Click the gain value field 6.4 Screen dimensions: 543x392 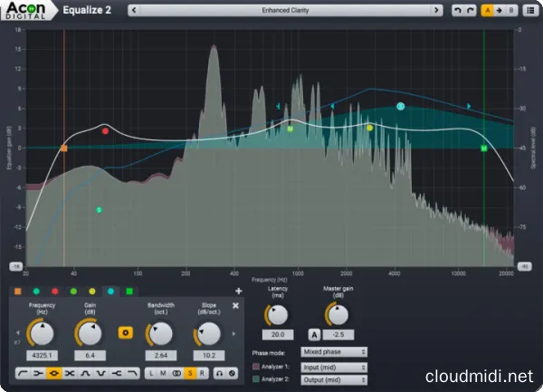90,355
